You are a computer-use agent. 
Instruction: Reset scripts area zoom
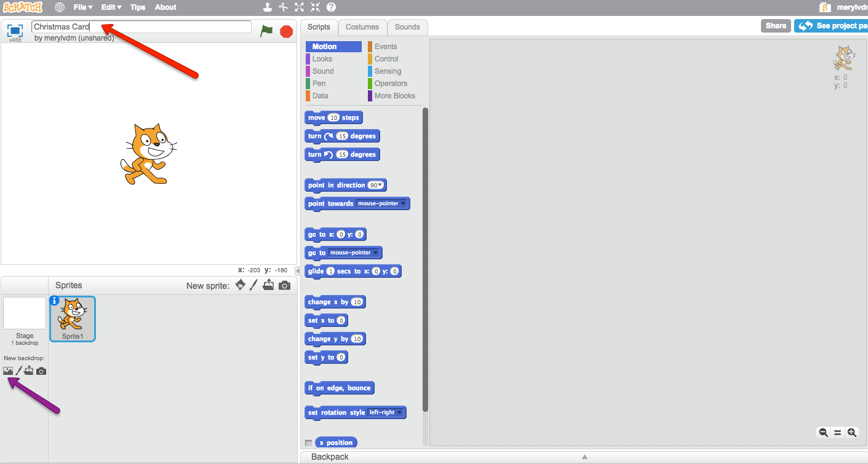point(837,433)
